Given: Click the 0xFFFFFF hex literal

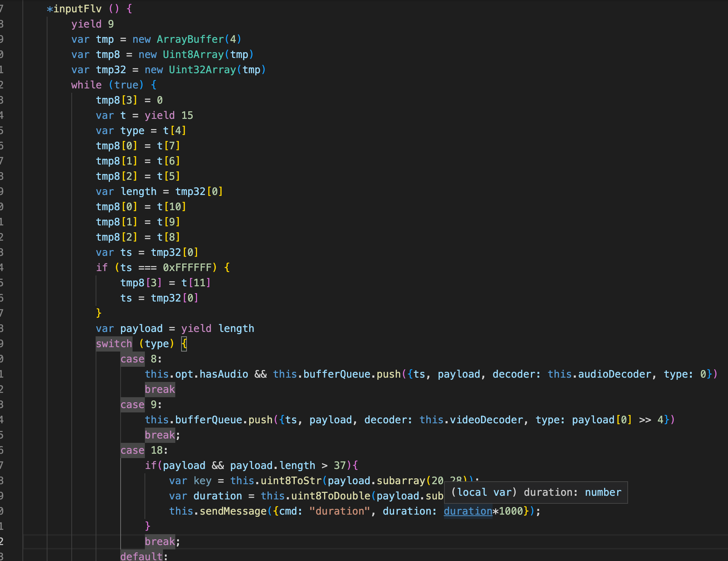Looking at the screenshot, I should pos(187,267).
